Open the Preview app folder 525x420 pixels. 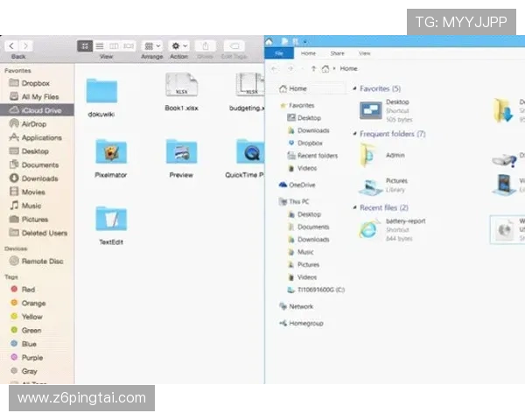[180, 154]
